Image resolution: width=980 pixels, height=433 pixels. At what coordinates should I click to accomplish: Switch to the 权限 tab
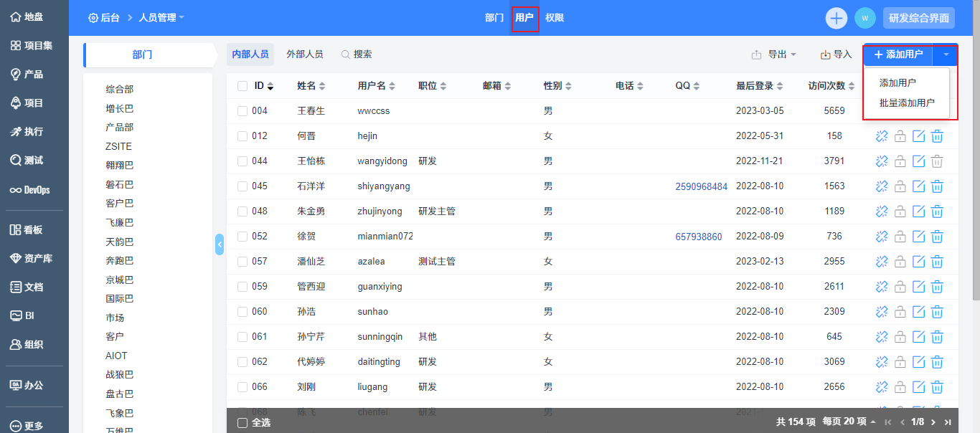554,18
